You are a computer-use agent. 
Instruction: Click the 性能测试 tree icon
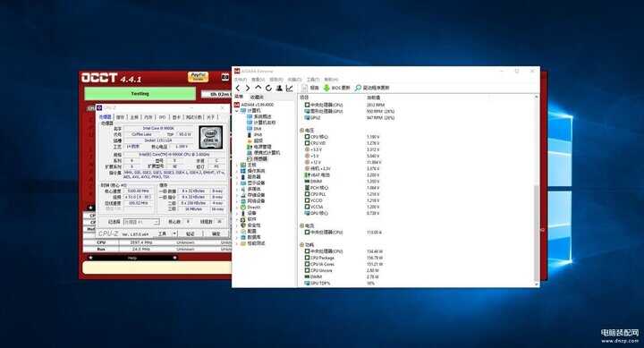tap(243, 243)
